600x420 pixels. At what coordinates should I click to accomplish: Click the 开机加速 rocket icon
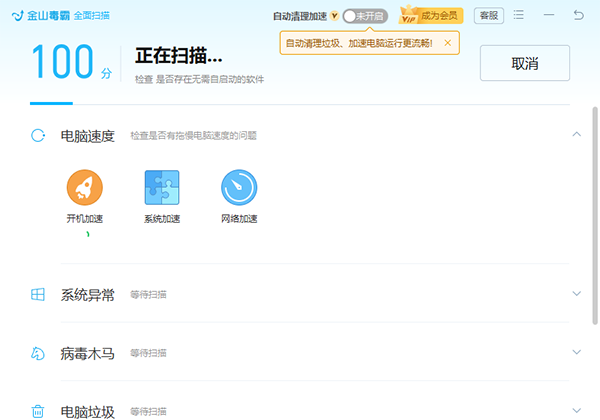point(85,187)
